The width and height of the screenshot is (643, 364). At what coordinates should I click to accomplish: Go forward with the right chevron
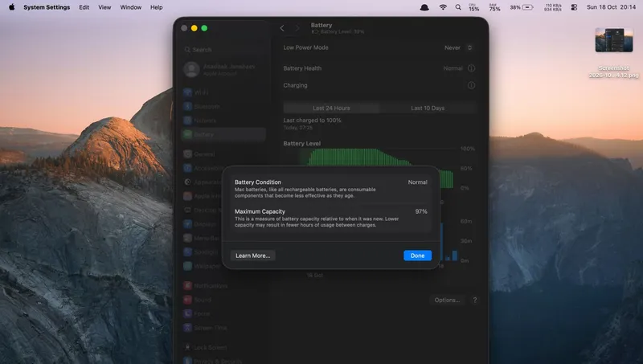(x=297, y=28)
